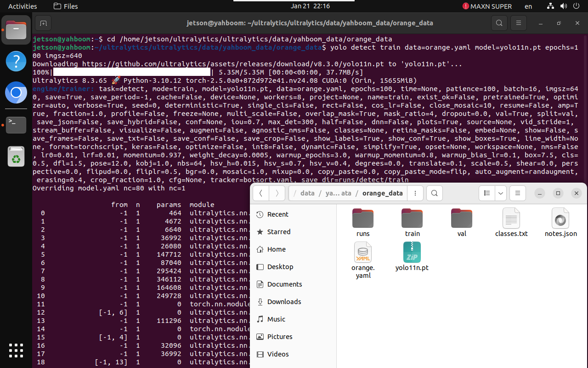
Task: Open Documents in the Files sidebar
Action: point(293,284)
